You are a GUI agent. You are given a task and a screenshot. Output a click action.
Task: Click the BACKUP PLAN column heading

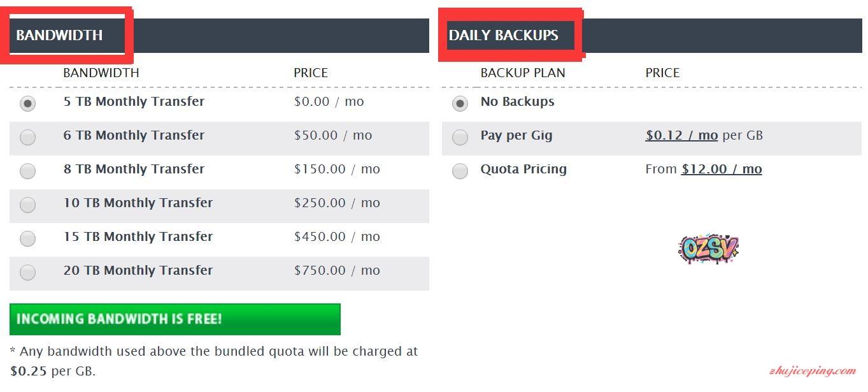523,73
